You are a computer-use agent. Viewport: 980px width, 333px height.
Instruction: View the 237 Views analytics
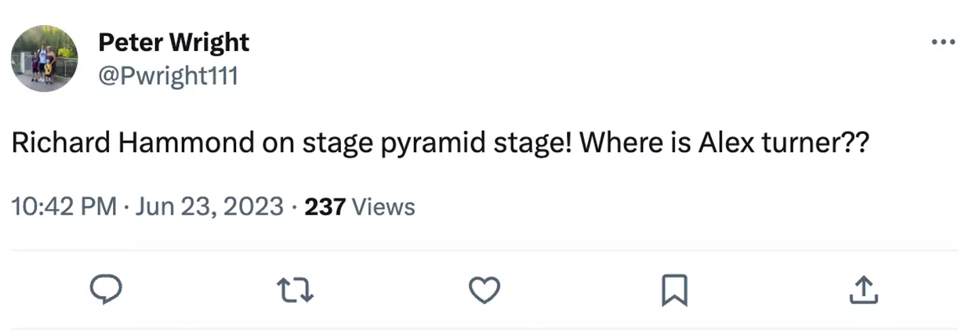click(x=359, y=206)
